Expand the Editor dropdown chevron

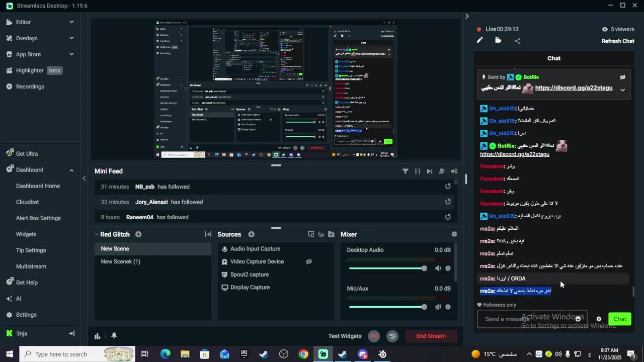(x=71, y=22)
